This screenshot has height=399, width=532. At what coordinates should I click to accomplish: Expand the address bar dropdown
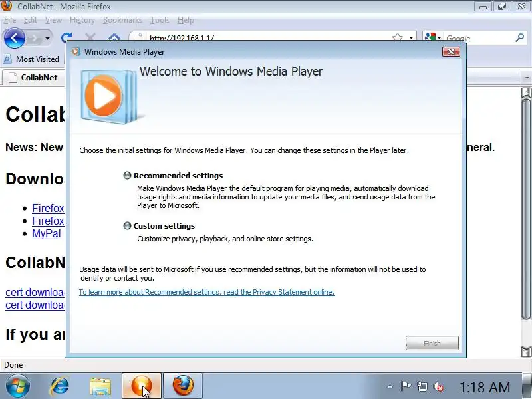[x=411, y=38]
